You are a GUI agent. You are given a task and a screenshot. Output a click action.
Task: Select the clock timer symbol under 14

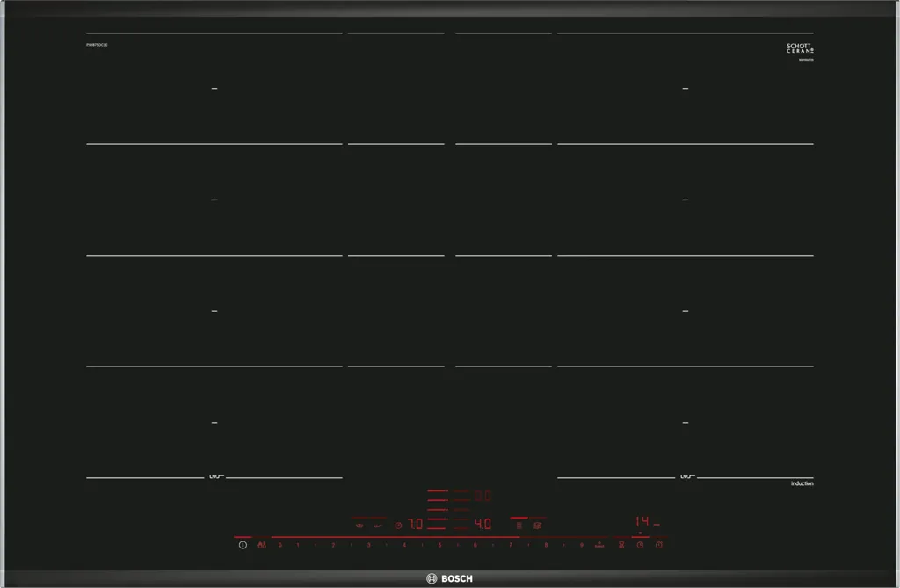[x=640, y=545]
